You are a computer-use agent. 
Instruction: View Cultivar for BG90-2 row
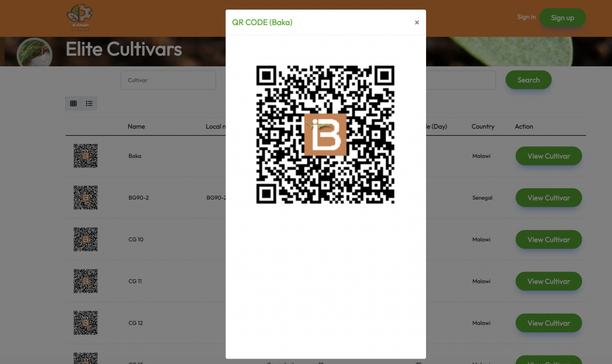549,198
